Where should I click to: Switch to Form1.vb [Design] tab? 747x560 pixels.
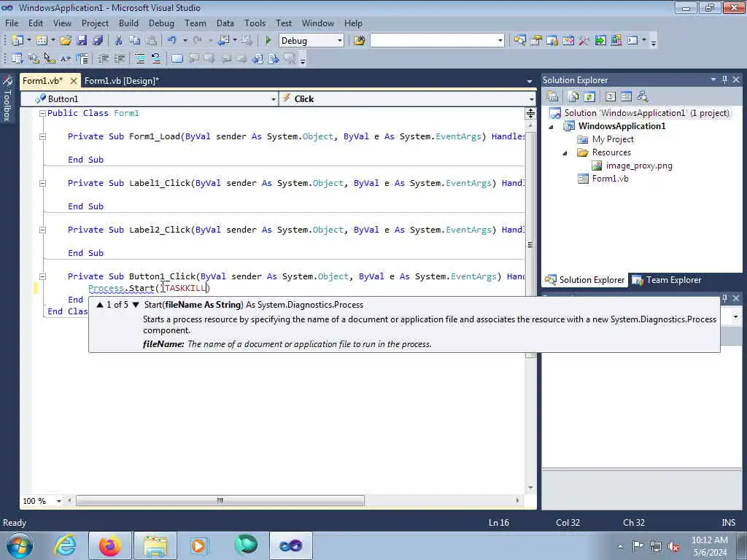(x=122, y=80)
